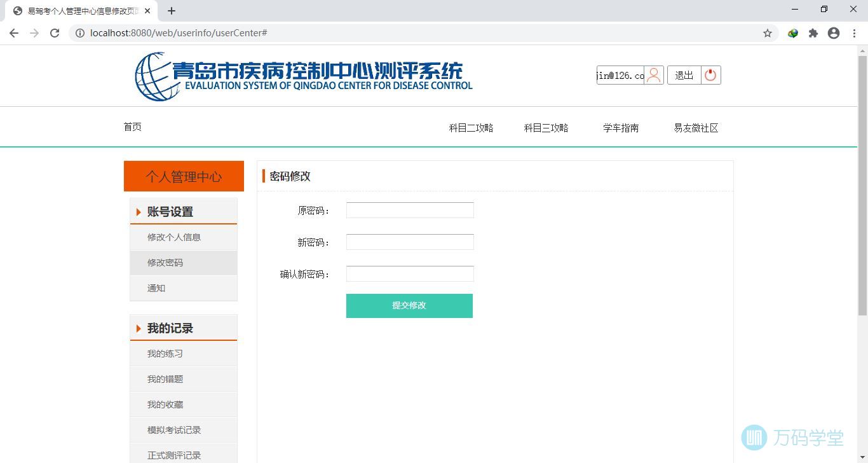Screen dimensions: 868x463
Task: Click the 退出 logout button
Action: (x=684, y=75)
